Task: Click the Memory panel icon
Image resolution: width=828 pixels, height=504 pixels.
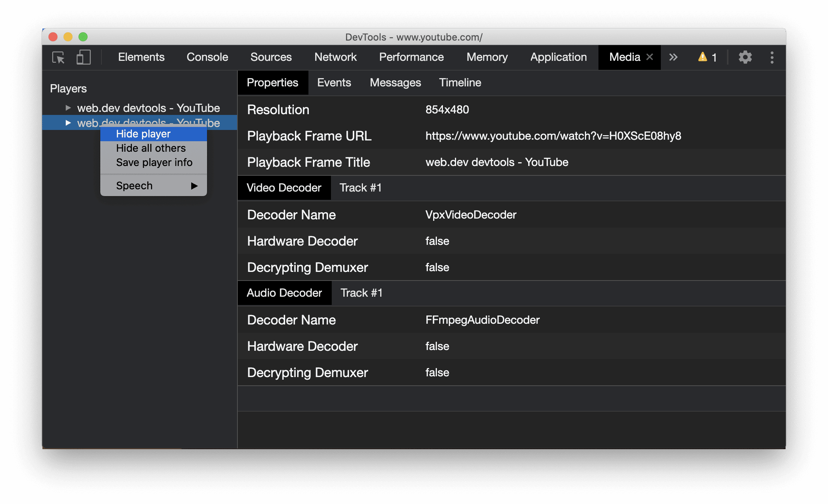Action: (x=487, y=57)
